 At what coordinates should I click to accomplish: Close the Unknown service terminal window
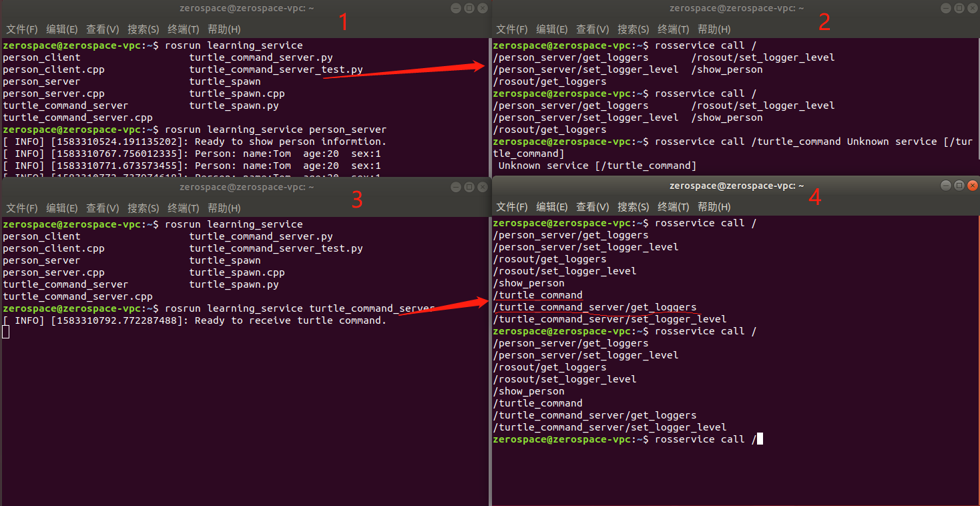[x=972, y=8]
